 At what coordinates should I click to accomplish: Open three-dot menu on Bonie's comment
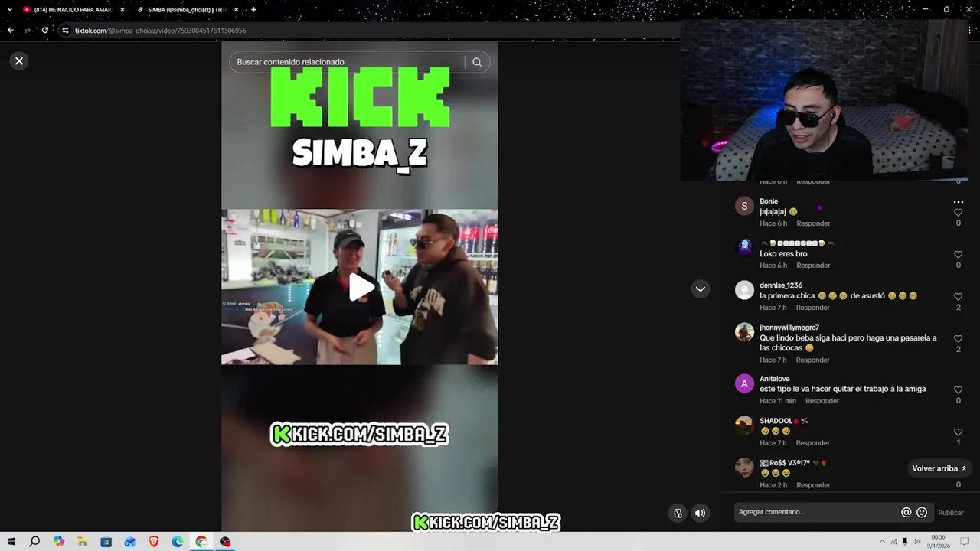click(x=958, y=202)
